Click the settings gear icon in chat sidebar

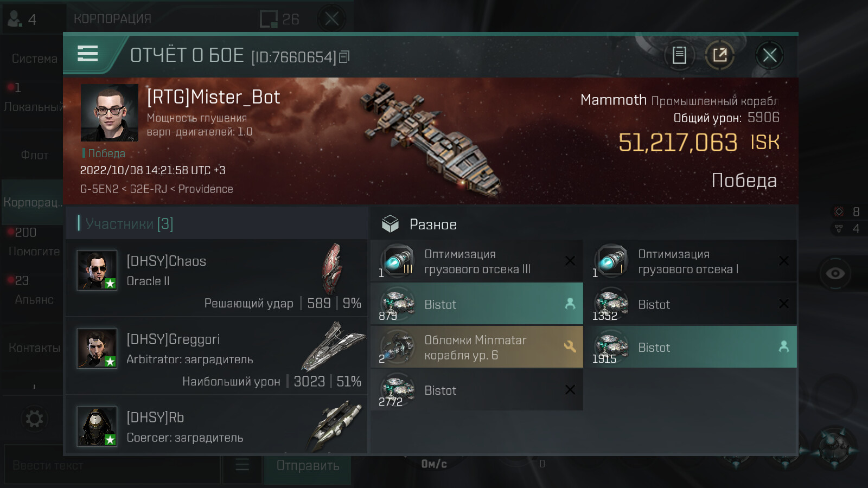(34, 419)
